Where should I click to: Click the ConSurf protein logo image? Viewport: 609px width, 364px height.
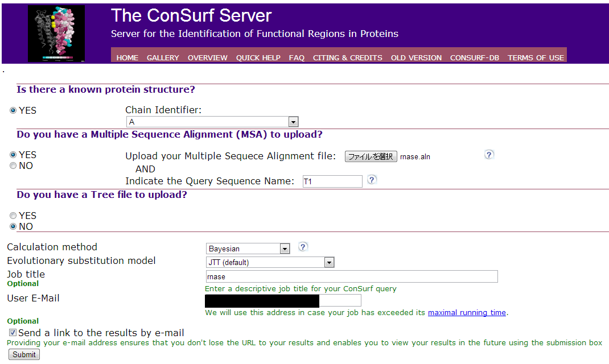(x=56, y=34)
